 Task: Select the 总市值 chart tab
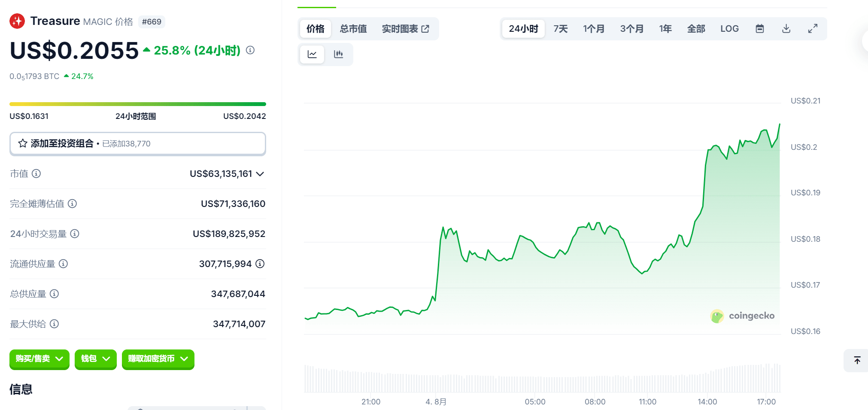pyautogui.click(x=353, y=29)
